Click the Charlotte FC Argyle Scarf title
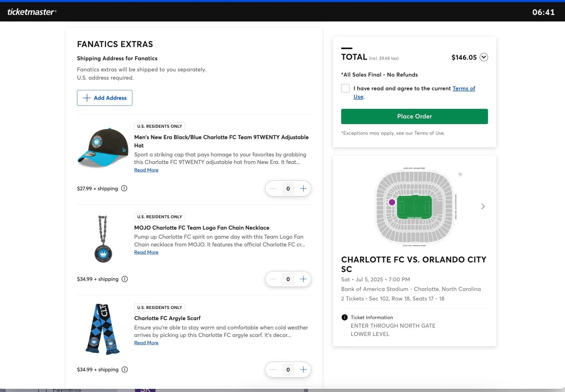Image resolution: width=565 pixels, height=392 pixels. pos(167,318)
